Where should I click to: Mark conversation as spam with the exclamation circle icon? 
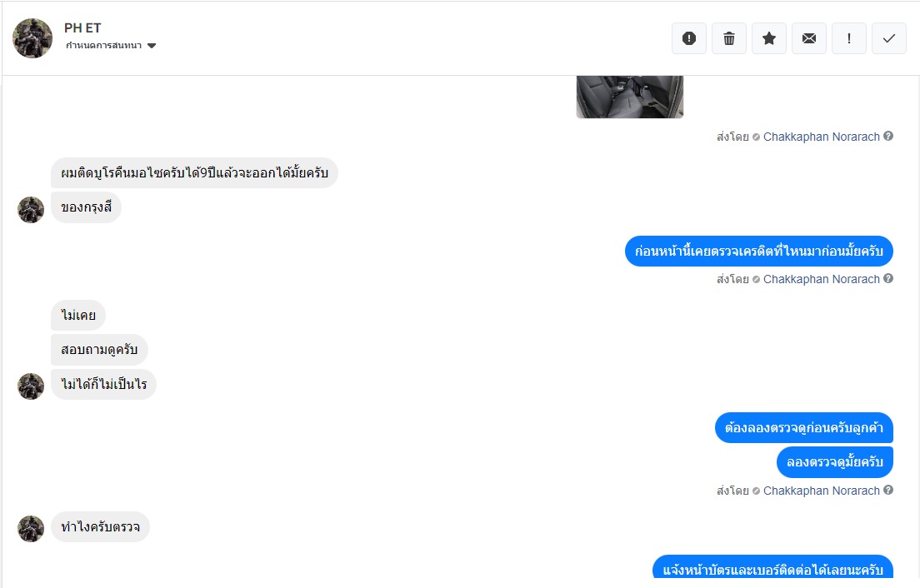point(689,38)
